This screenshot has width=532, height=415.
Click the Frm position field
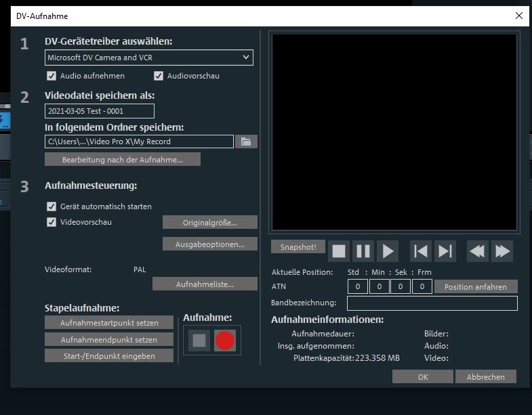(x=422, y=286)
